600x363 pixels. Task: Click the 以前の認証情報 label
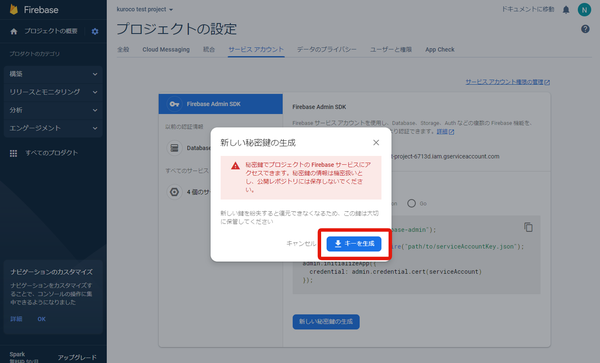pyautogui.click(x=184, y=127)
